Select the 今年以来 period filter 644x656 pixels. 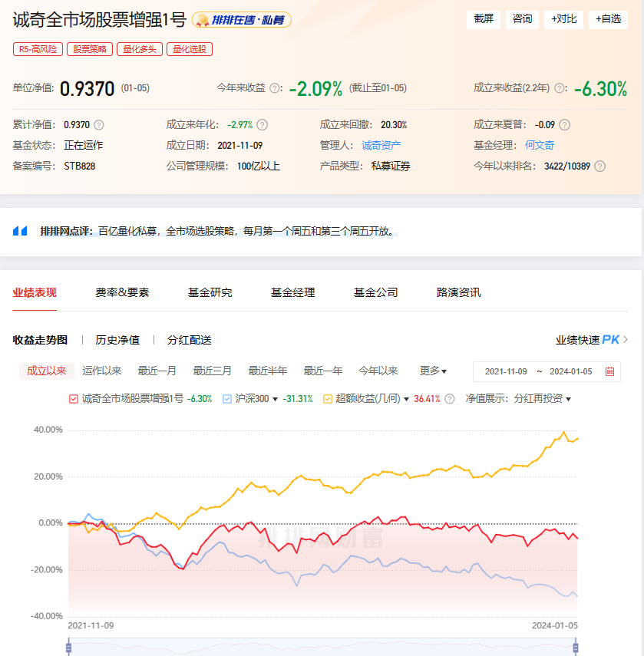[x=378, y=371]
